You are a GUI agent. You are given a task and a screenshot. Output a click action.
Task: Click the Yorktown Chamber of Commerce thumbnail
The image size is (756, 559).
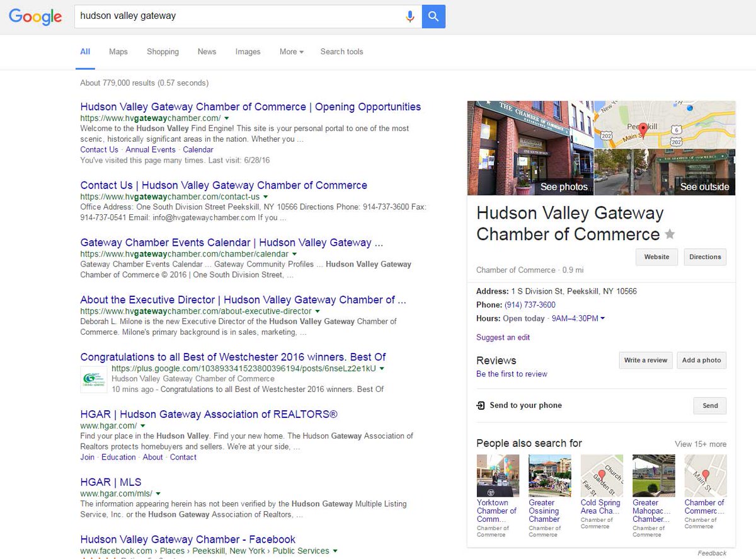coord(498,475)
